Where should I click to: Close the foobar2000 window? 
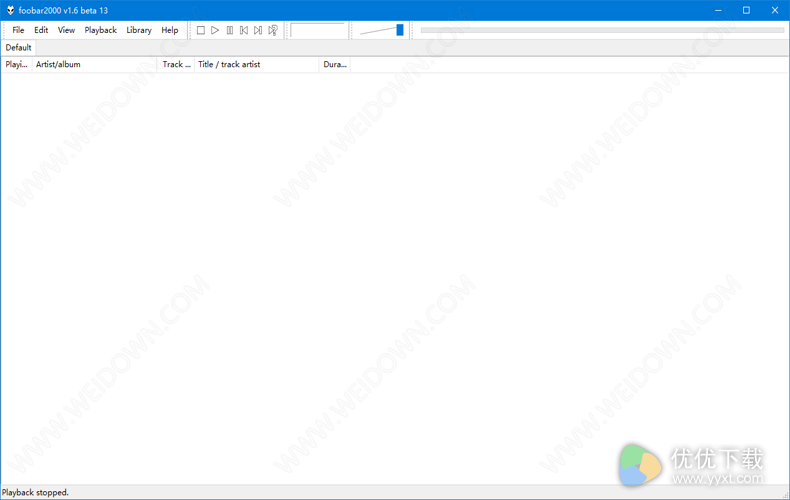click(x=775, y=10)
